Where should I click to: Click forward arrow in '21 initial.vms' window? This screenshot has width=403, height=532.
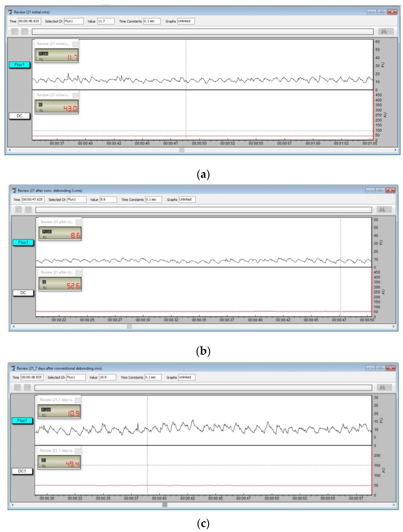click(x=24, y=31)
